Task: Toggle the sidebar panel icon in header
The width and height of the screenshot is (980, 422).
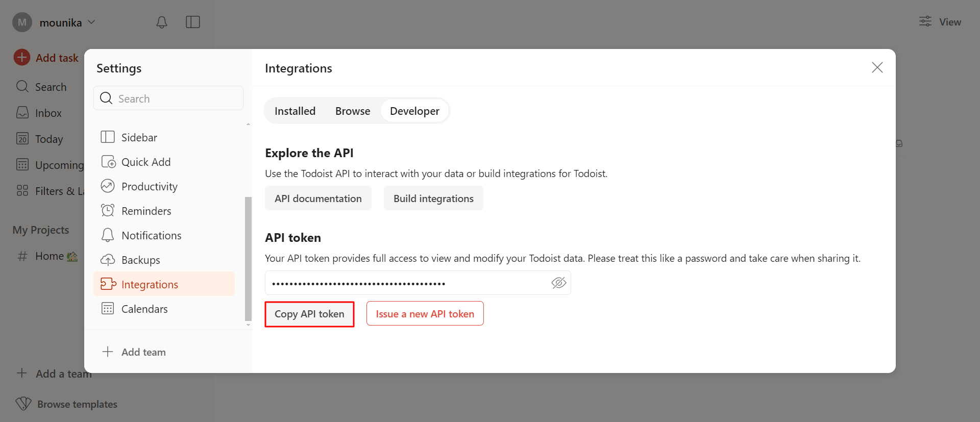Action: pos(192,22)
